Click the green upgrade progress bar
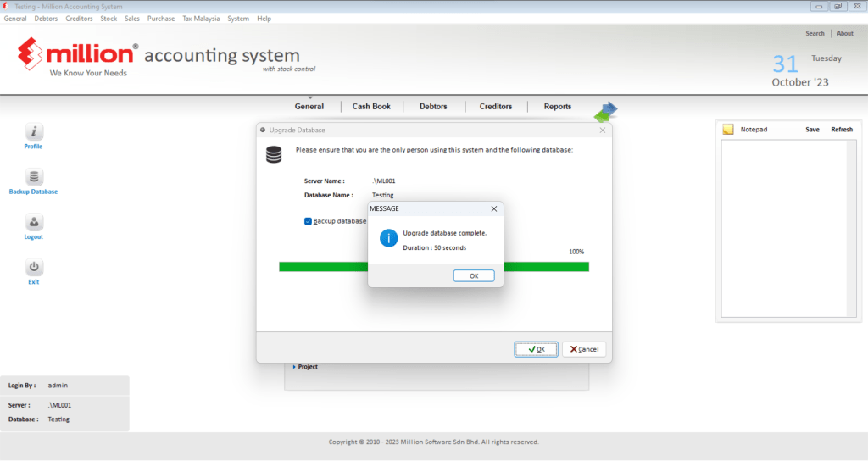Viewport: 868px width, 461px height. click(322, 267)
